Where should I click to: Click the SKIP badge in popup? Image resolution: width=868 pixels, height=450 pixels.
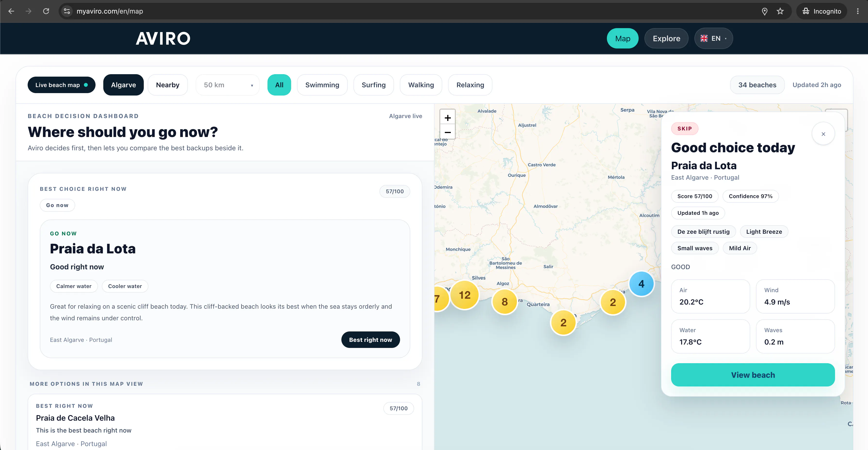pyautogui.click(x=684, y=129)
